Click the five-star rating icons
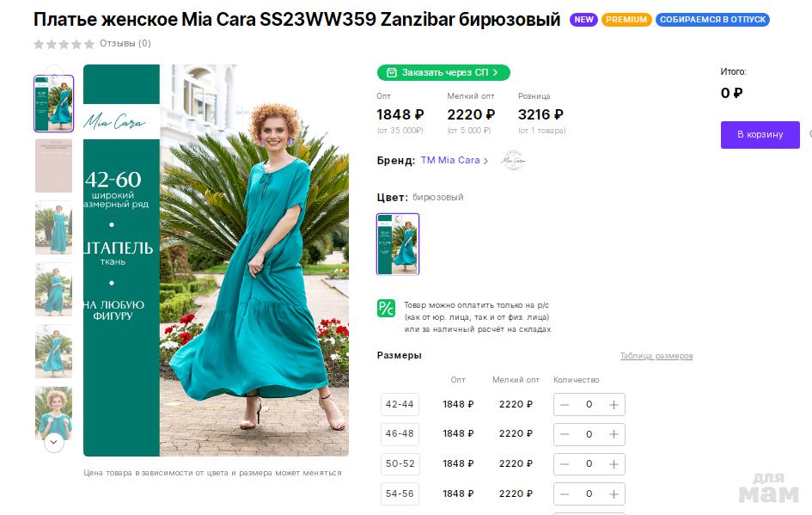Image resolution: width=812 pixels, height=515 pixels. (x=64, y=44)
